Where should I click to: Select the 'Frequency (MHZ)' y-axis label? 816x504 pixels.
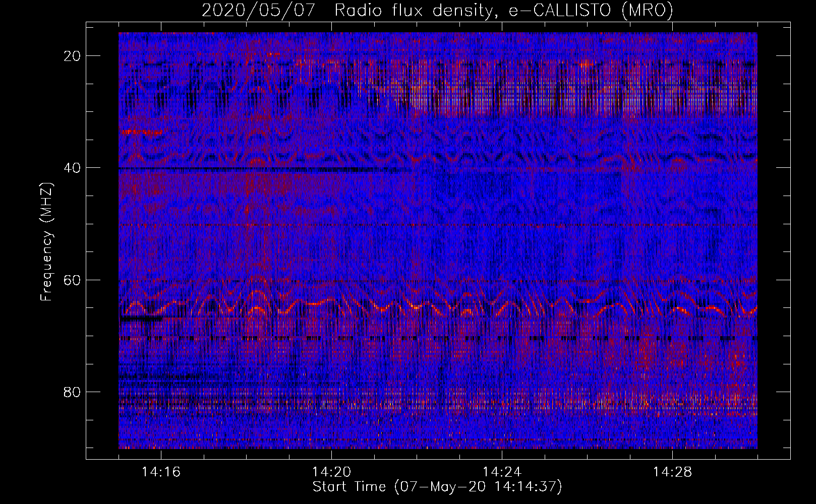pos(46,242)
